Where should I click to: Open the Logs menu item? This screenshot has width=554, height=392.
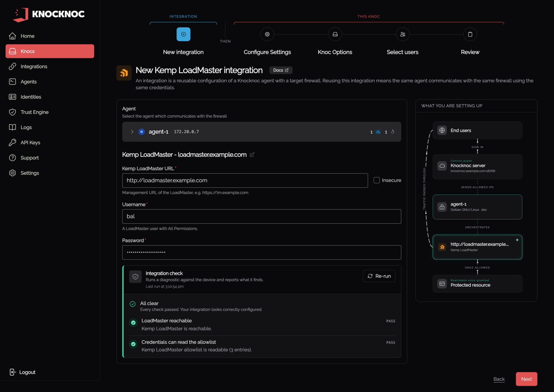(50, 127)
